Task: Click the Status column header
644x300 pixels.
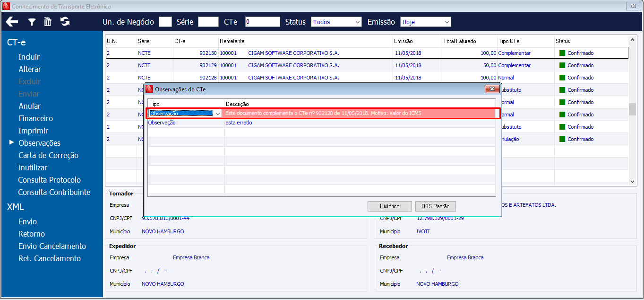Action: 592,41
